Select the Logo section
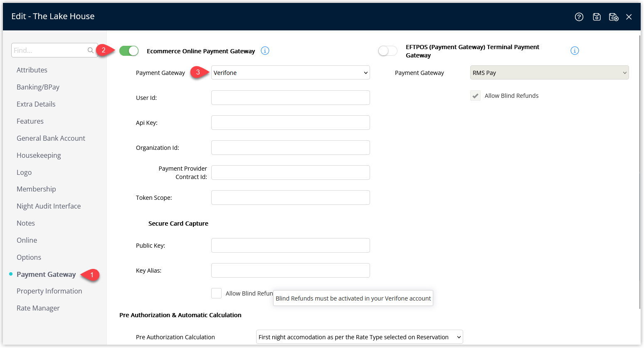This screenshot has width=644, height=348. [24, 172]
